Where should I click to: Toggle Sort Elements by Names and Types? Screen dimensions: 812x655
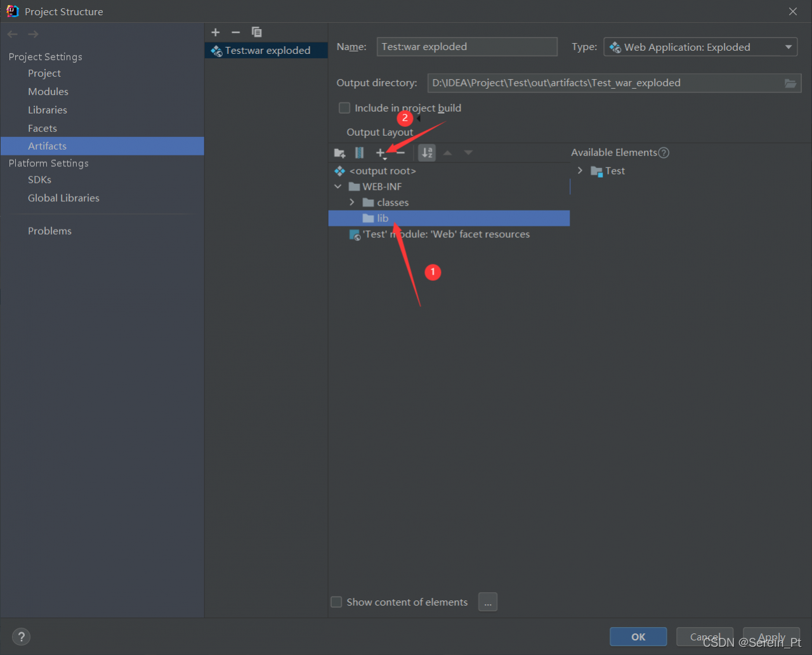[x=427, y=153]
